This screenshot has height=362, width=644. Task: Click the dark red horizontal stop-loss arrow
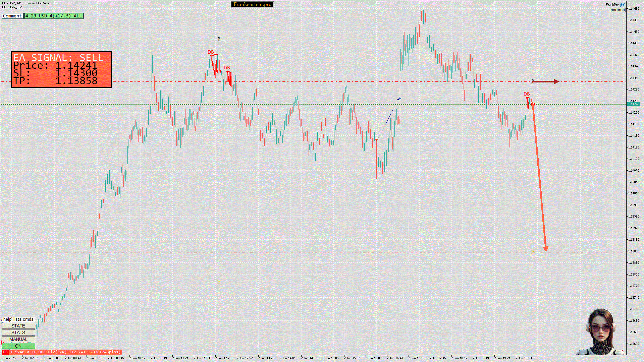coord(545,81)
